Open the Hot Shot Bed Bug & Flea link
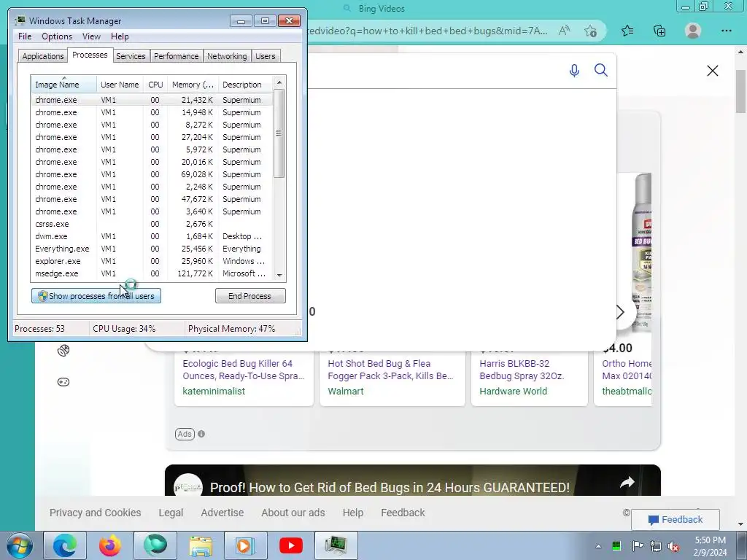747x560 pixels. (x=390, y=370)
